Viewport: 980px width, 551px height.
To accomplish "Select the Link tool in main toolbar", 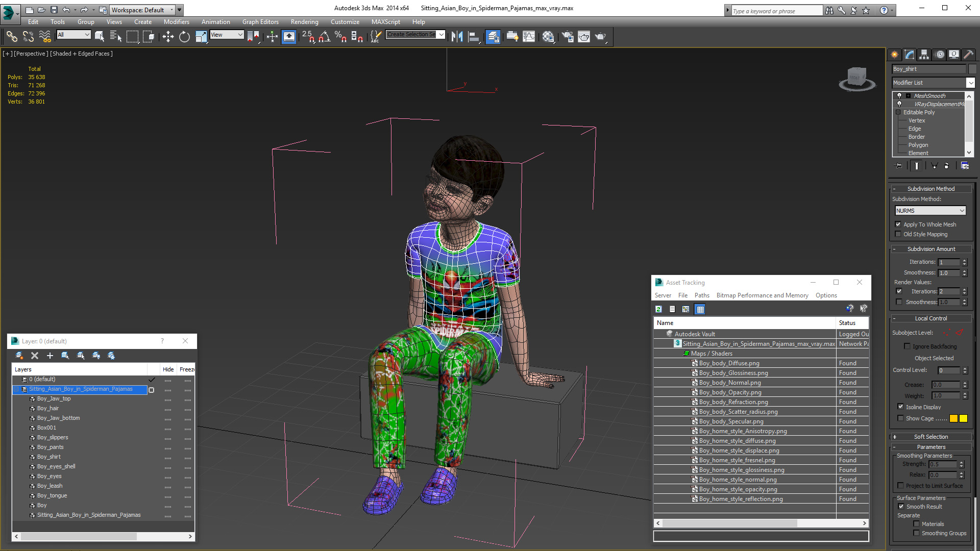I will coord(12,36).
